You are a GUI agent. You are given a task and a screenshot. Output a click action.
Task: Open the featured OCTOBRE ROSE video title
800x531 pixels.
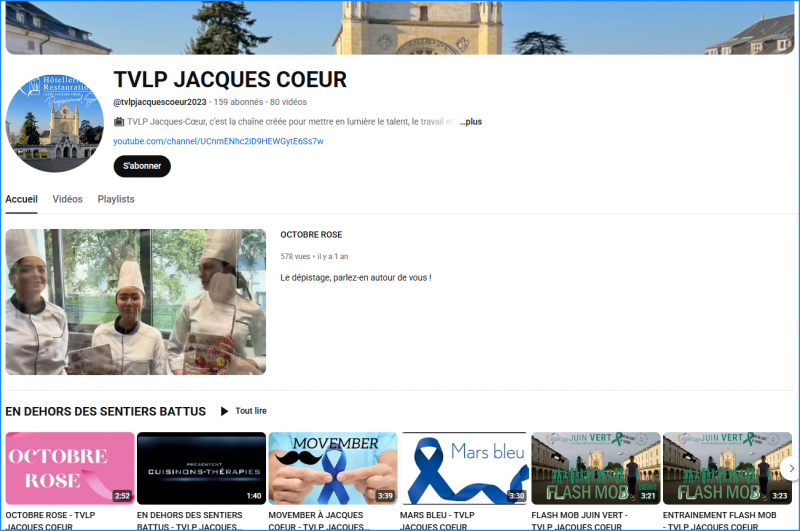click(x=313, y=235)
